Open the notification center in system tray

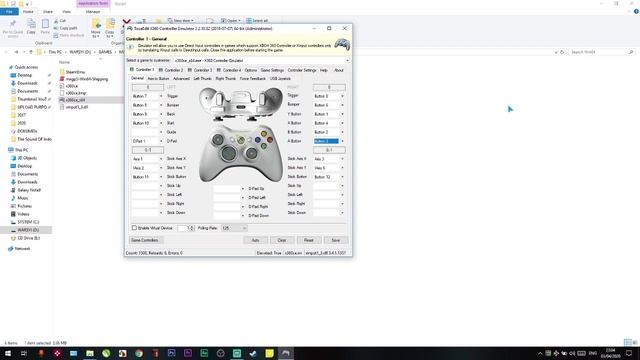coord(629,353)
